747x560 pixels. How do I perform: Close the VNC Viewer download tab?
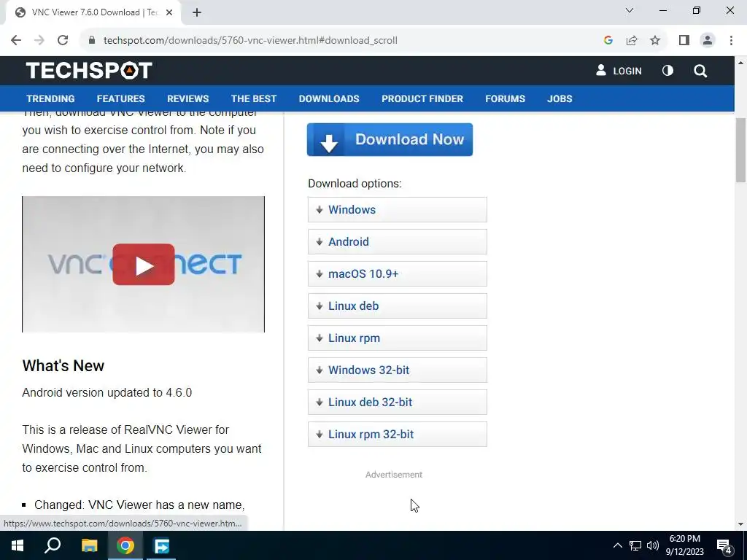coord(169,12)
